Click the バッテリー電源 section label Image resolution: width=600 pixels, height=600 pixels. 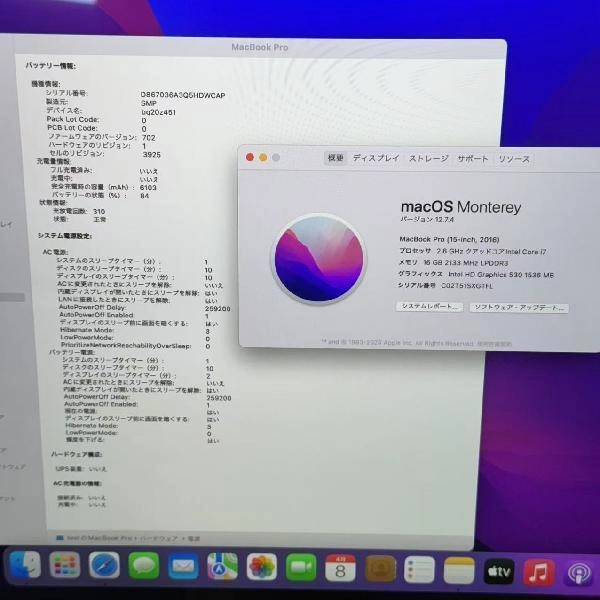coord(72,352)
